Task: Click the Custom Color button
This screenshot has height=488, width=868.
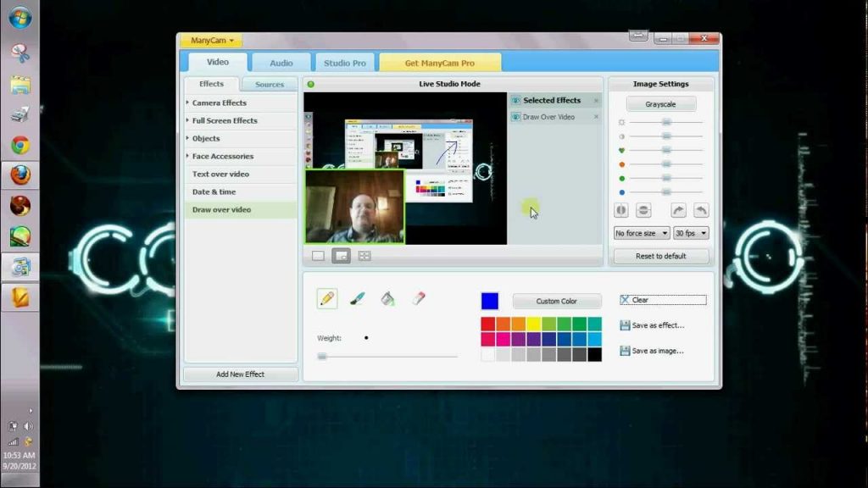Action: [x=557, y=301]
